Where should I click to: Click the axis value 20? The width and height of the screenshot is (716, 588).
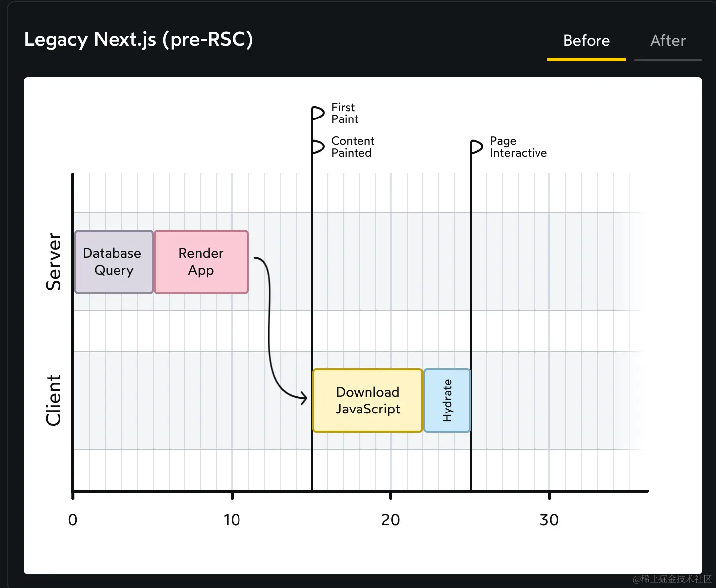(x=390, y=520)
